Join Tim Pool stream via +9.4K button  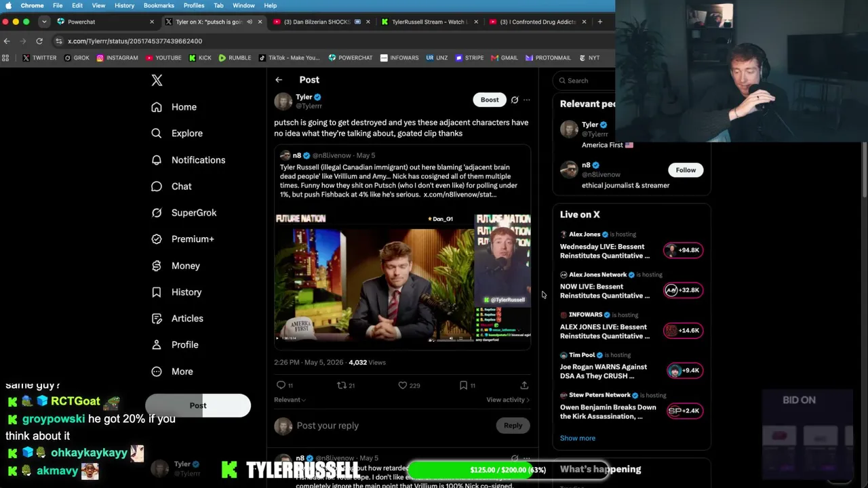[684, 371]
